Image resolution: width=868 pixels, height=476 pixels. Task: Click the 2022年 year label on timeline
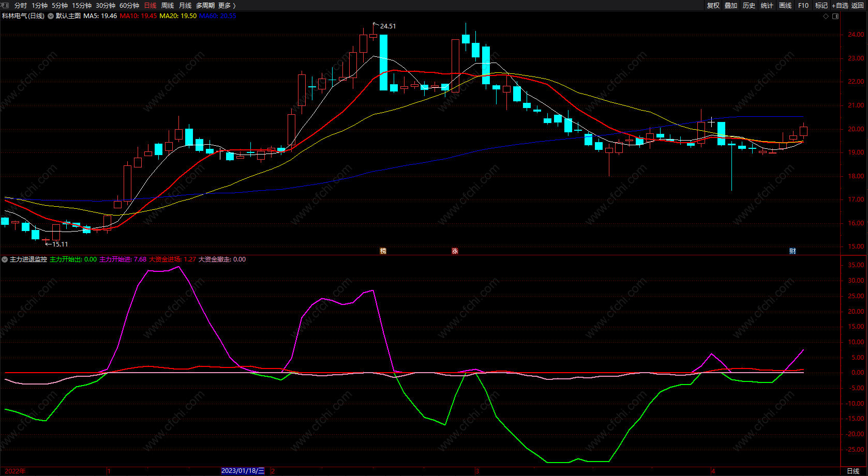[x=16, y=471]
